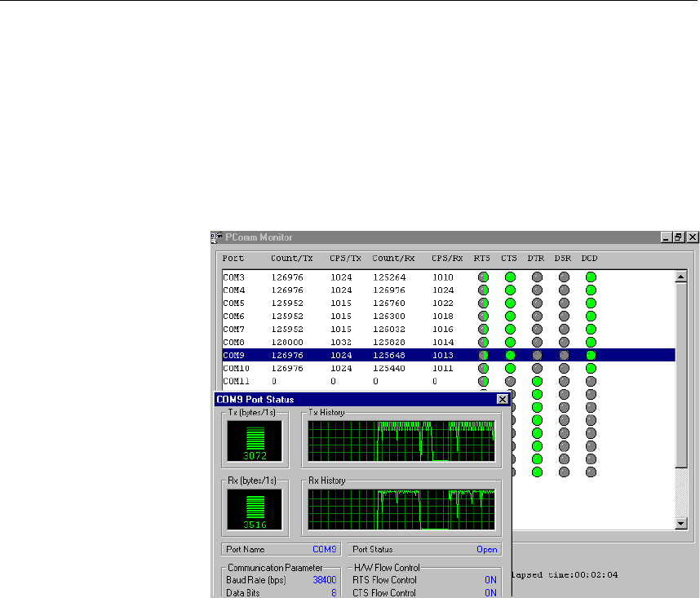Click the DCD indicator light for COM4
Screen dimensions: 700x598
[x=591, y=290]
